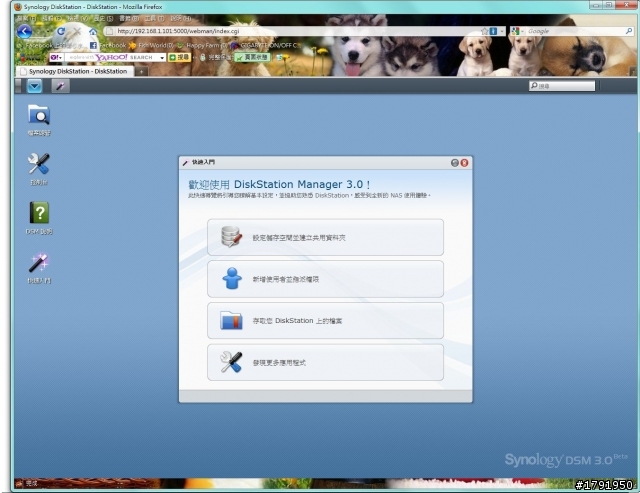Open the Firefox history menu (S)
The image size is (640, 493).
coord(103,19)
